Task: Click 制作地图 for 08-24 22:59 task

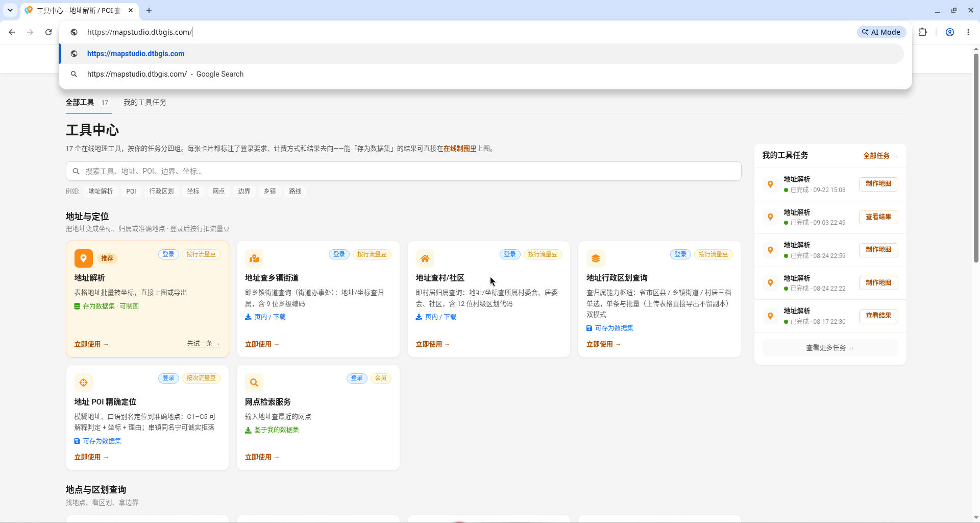Action: (x=878, y=250)
